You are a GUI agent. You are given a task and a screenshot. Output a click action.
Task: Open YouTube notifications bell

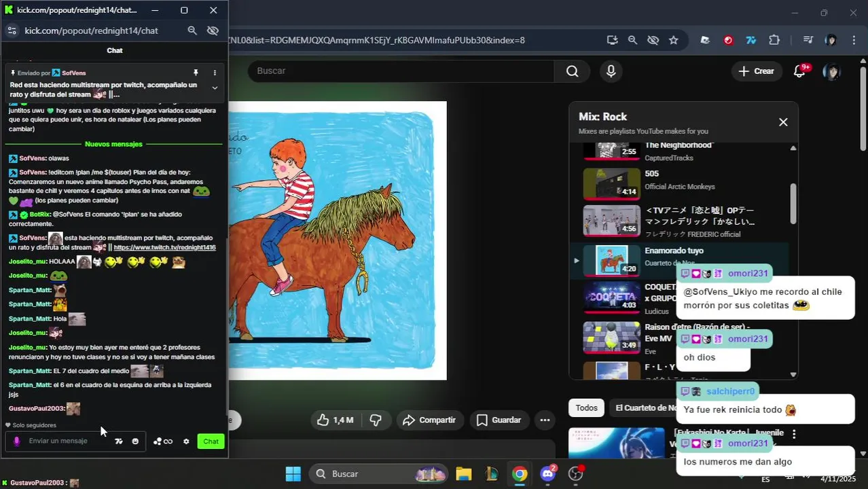800,71
